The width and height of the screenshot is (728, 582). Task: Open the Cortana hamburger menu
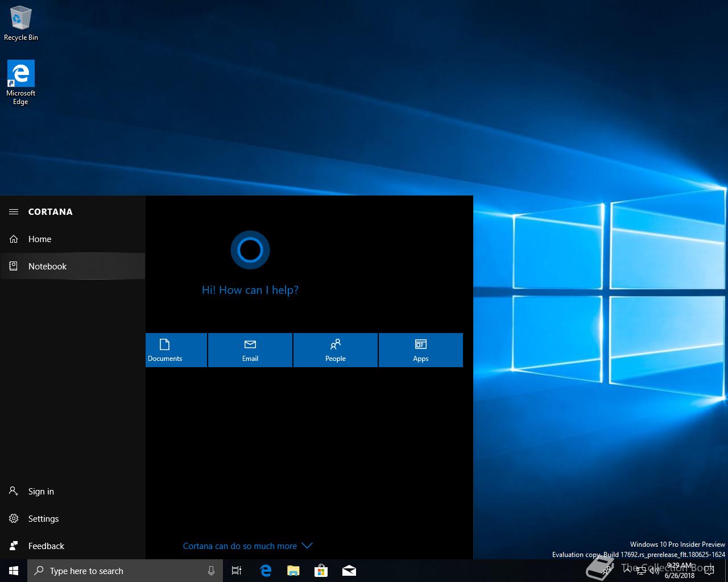pos(14,211)
